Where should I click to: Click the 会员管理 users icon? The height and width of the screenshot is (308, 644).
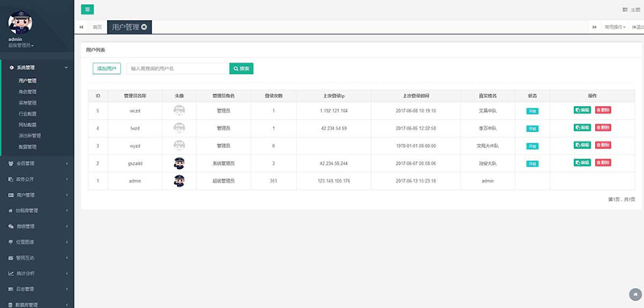(11, 163)
